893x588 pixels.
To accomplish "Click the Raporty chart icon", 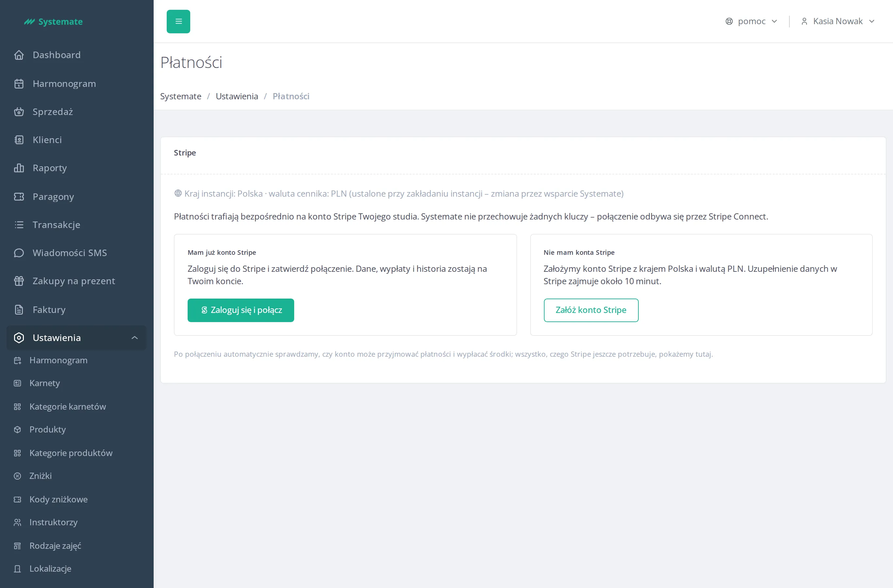I will 19,168.
